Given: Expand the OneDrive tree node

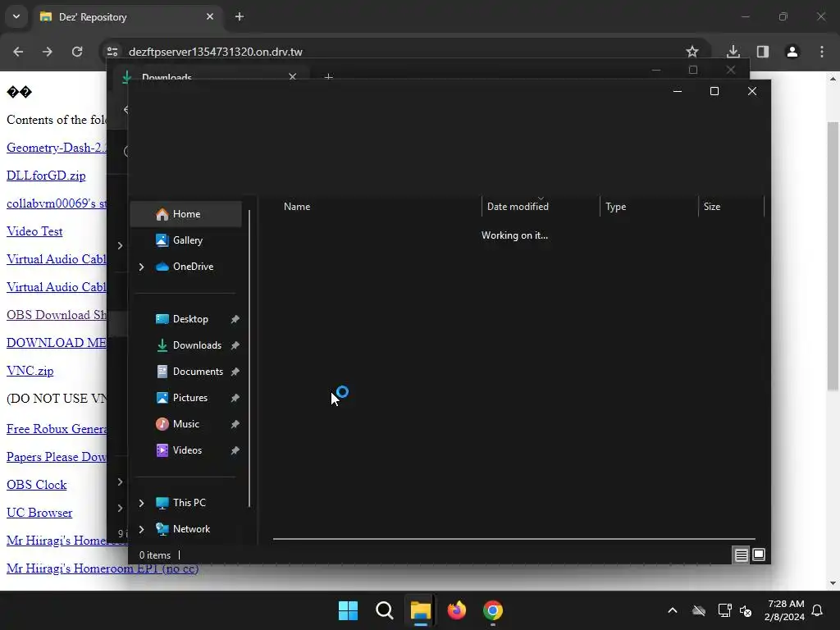Looking at the screenshot, I should 141,267.
